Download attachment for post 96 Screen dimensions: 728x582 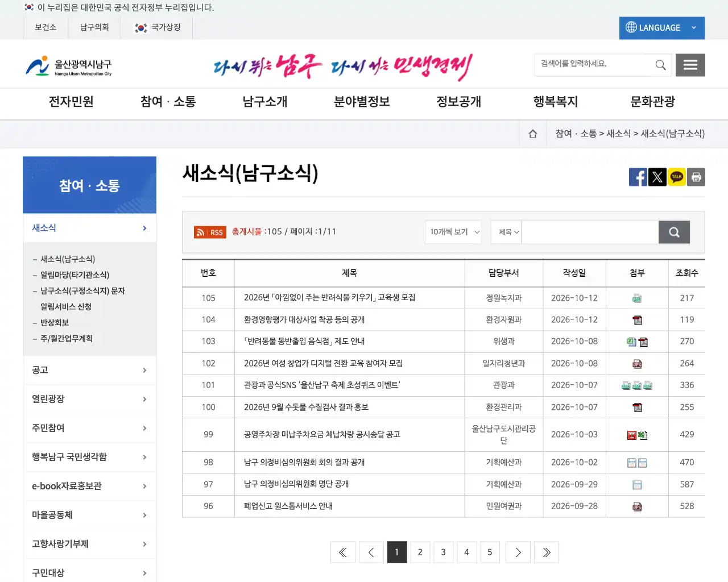(x=637, y=506)
